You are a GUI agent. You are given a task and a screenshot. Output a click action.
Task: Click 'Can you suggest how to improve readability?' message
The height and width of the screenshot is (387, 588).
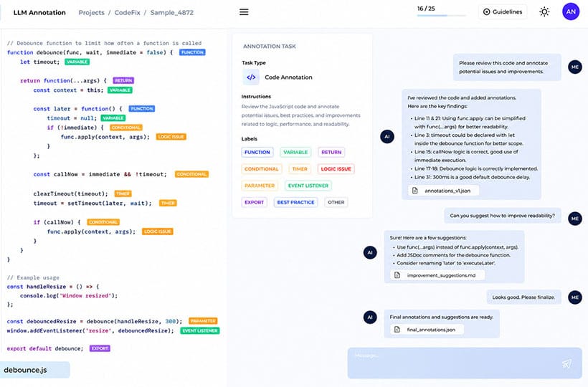coord(503,216)
